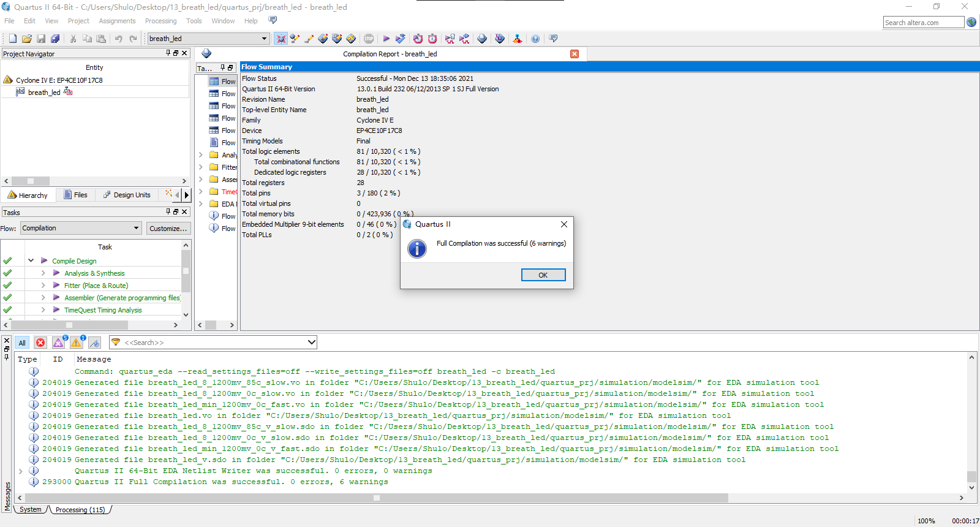Viewport: 980px width, 527px height.
Task: Toggle the yellow Warning filter with badge 1
Action: coord(77,343)
